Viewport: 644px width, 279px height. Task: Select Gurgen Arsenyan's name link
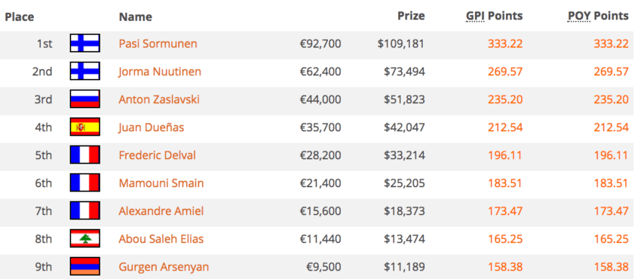(x=164, y=267)
